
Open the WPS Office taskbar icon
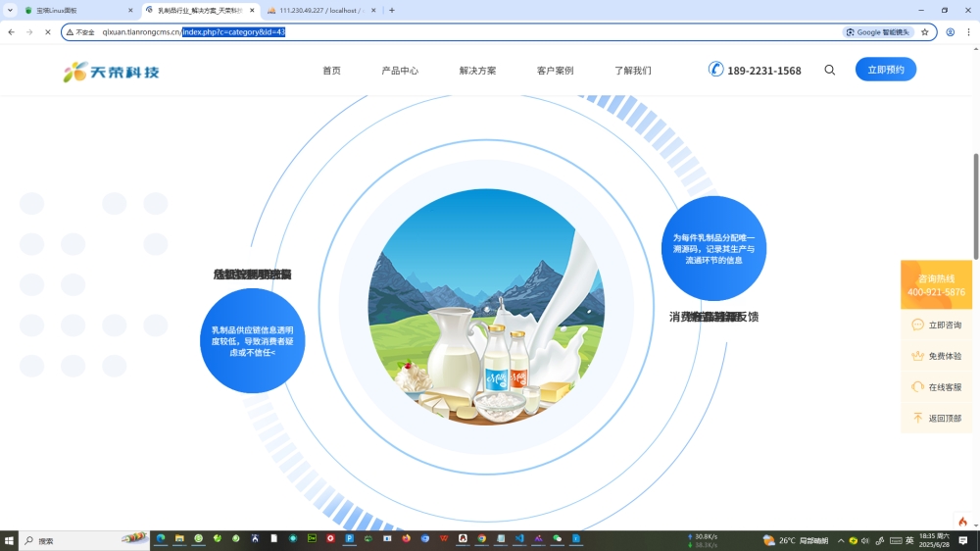(x=444, y=538)
